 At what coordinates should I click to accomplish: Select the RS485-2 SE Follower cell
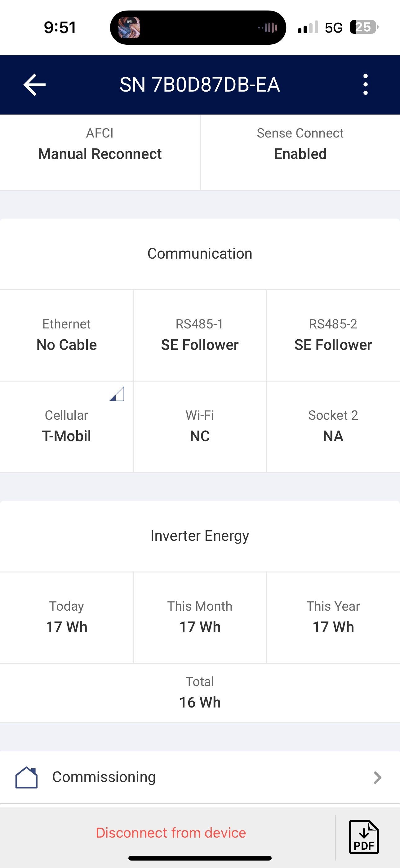pyautogui.click(x=333, y=335)
